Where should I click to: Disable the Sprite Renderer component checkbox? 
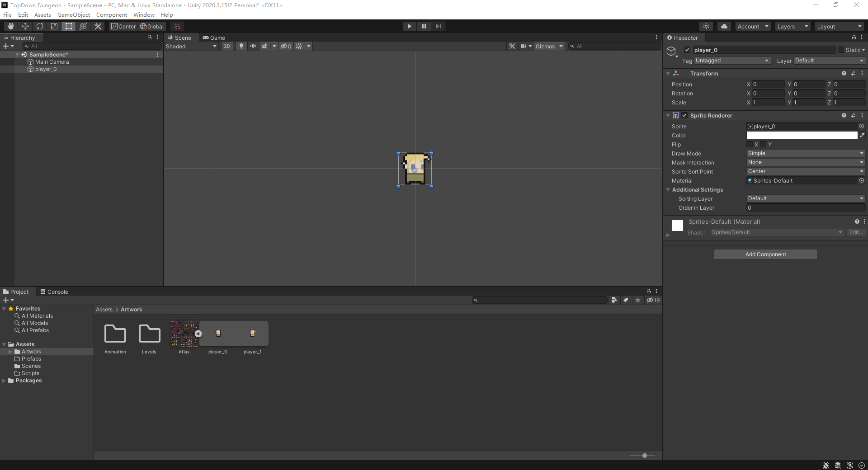coord(684,116)
